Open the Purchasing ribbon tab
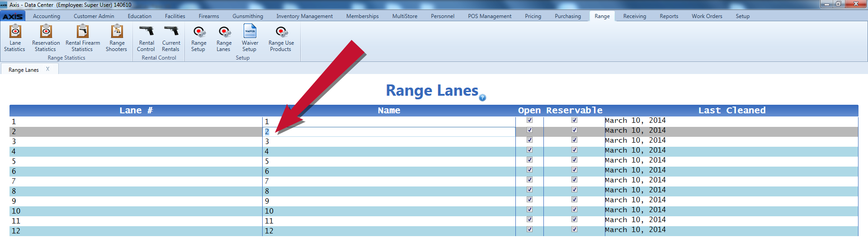This screenshot has height=242, width=868. point(568,16)
